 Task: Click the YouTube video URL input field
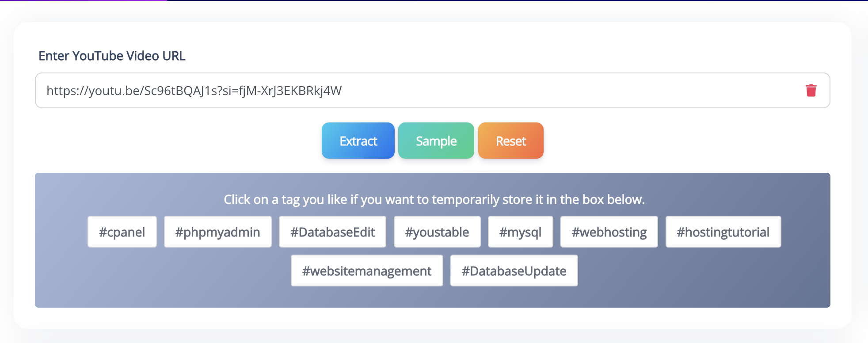(398, 91)
